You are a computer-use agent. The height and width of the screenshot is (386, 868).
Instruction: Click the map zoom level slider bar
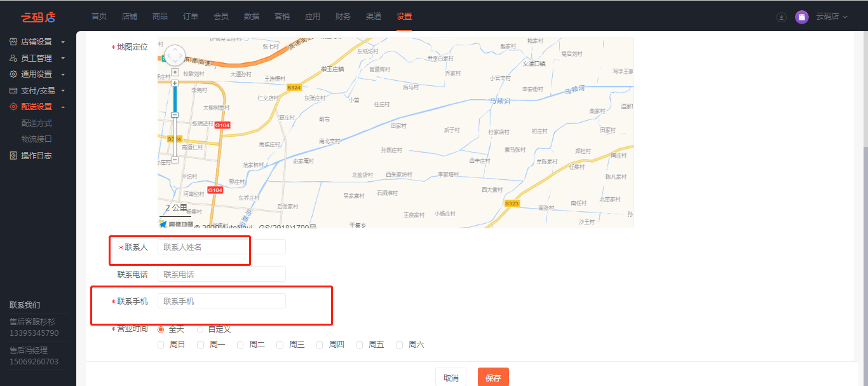click(175, 121)
